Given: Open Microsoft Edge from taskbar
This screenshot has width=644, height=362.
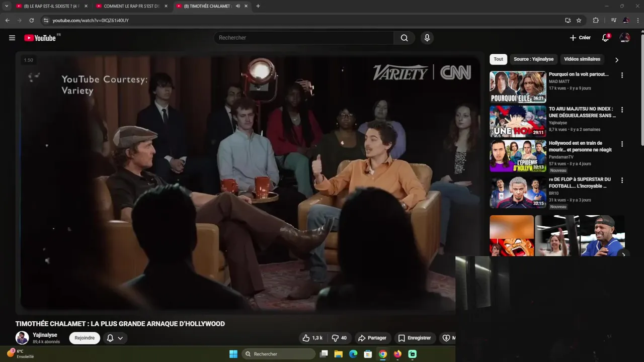Looking at the screenshot, I should pos(353,354).
